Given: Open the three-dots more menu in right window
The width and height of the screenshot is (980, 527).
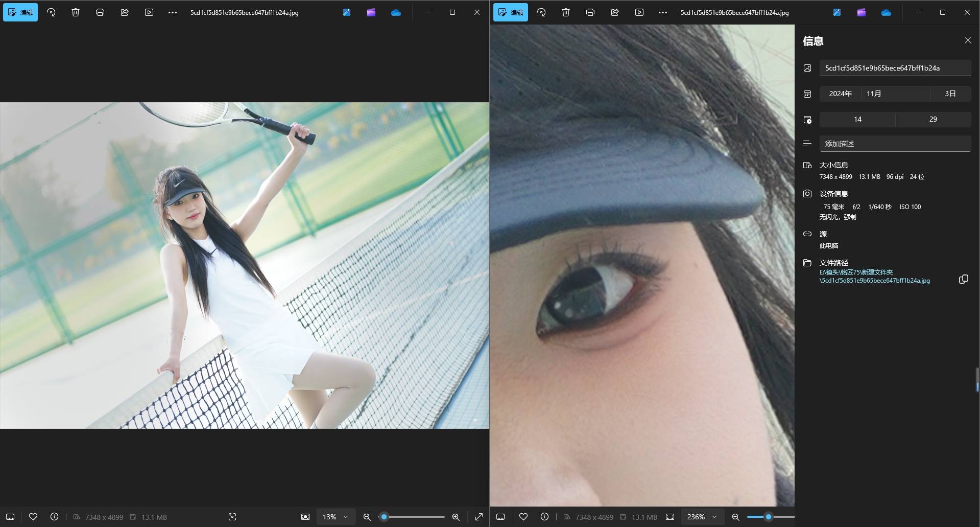Looking at the screenshot, I should [663, 12].
